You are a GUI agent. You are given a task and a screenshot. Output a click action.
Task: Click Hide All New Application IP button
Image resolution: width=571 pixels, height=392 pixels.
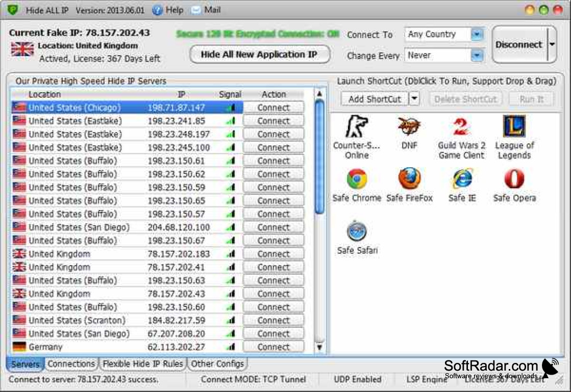[x=259, y=55]
